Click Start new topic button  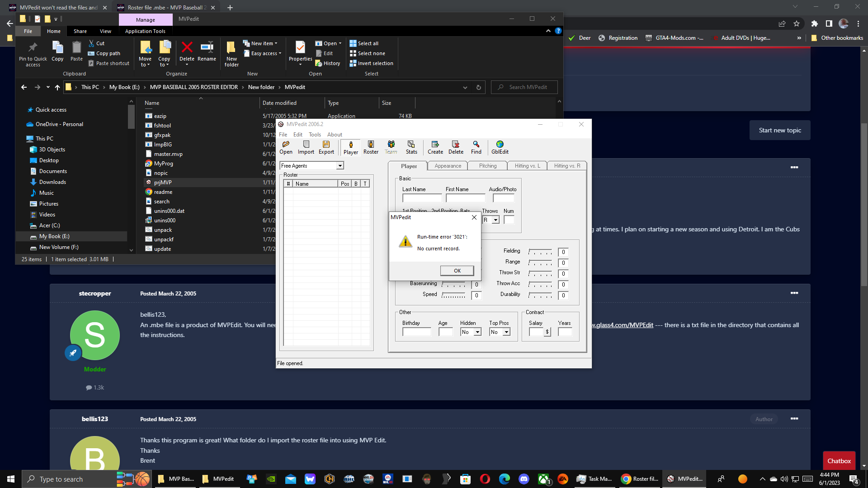coord(780,130)
